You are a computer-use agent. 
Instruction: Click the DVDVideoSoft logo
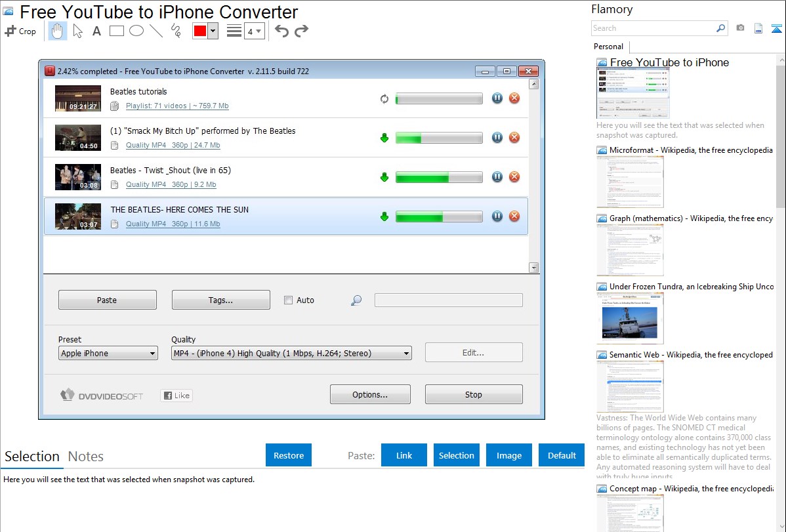click(x=102, y=395)
